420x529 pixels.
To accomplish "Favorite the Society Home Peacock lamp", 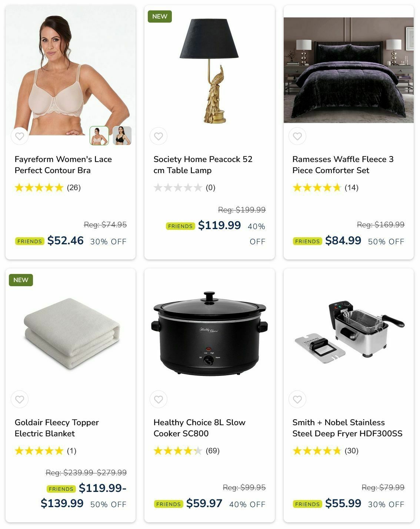I will [x=159, y=136].
